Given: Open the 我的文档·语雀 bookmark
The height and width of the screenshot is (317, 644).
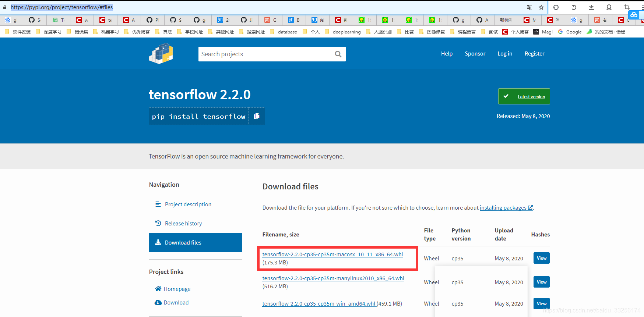Looking at the screenshot, I should (606, 32).
